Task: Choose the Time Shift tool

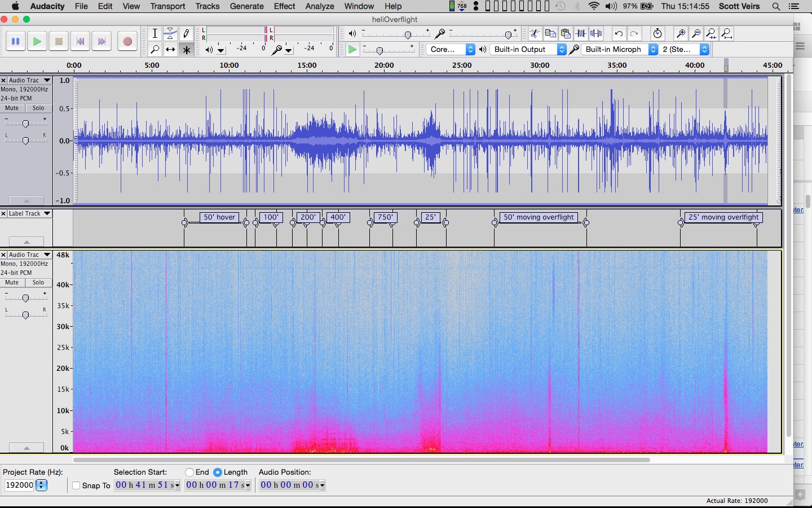Action: [170, 50]
